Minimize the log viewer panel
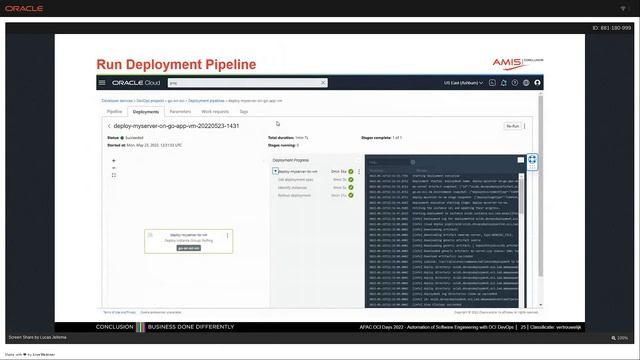Viewport: 640px width, 360px height. pyautogui.click(x=520, y=160)
